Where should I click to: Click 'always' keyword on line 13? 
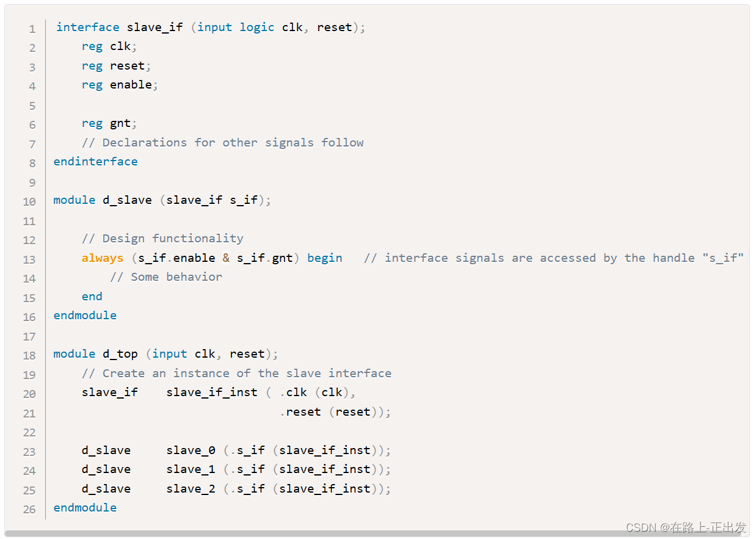pos(103,258)
